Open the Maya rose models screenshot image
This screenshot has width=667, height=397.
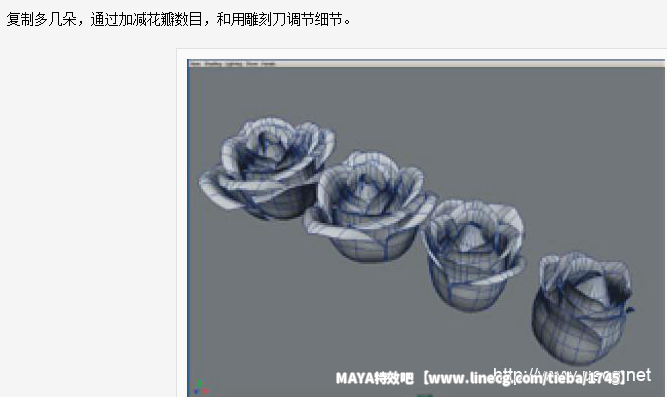click(x=427, y=228)
